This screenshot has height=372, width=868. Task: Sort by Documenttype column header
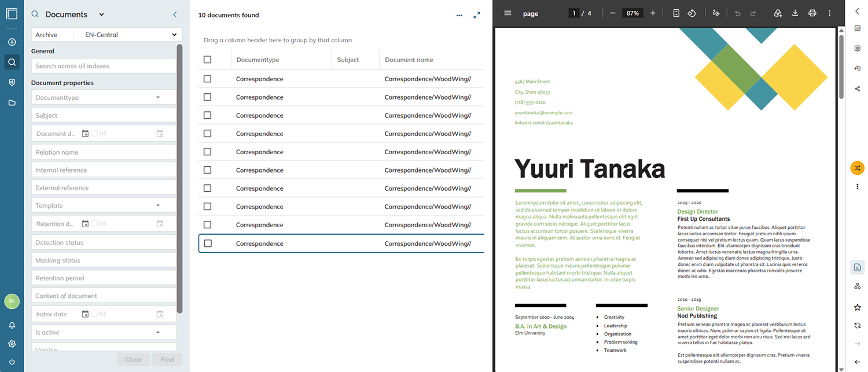pyautogui.click(x=258, y=60)
